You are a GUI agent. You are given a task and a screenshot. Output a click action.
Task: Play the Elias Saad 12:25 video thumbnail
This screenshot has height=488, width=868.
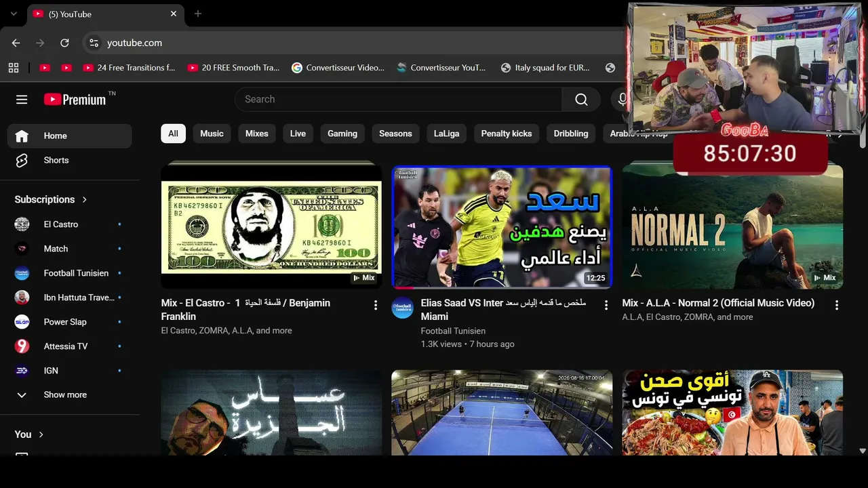tap(502, 227)
